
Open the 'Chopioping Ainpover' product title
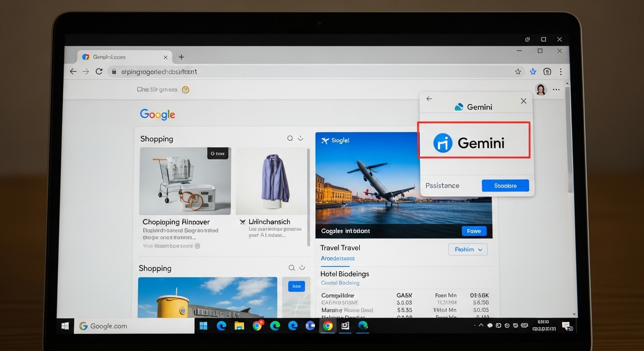[176, 222]
